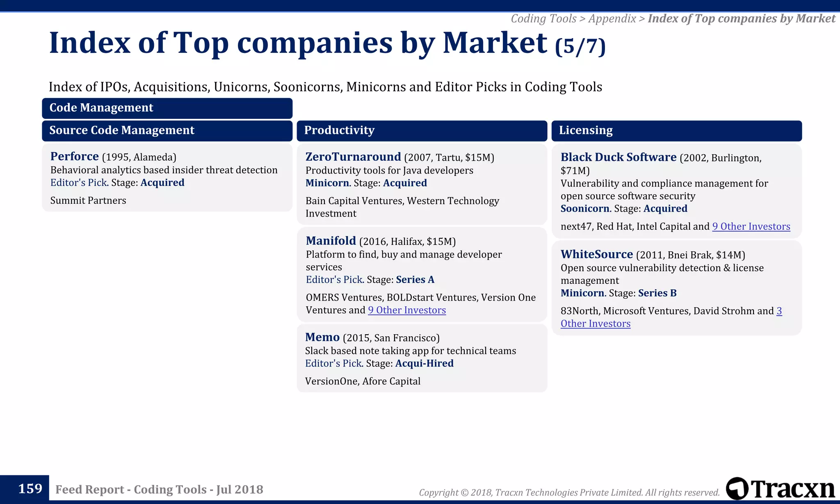This screenshot has height=504, width=840.
Task: Click 'Productivity tools for Java developers' description
Action: pyautogui.click(x=389, y=170)
